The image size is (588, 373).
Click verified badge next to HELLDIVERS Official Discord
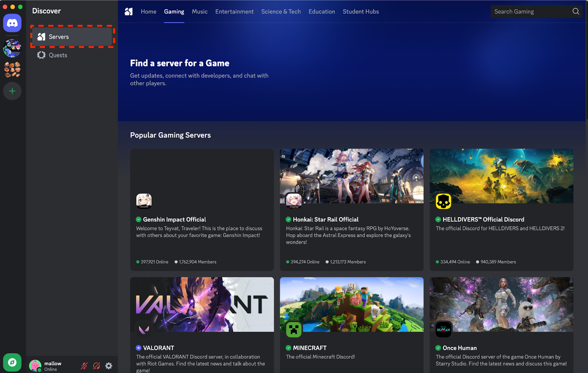pyautogui.click(x=438, y=220)
